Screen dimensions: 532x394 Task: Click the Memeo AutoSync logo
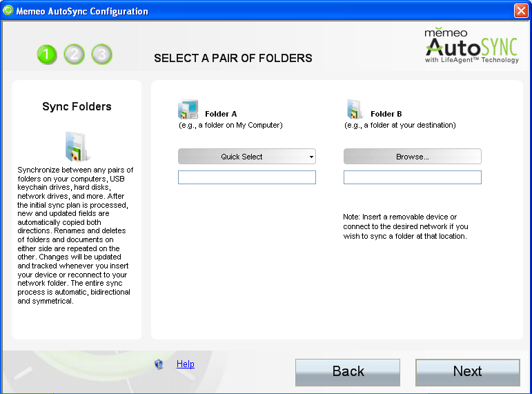[x=471, y=46]
